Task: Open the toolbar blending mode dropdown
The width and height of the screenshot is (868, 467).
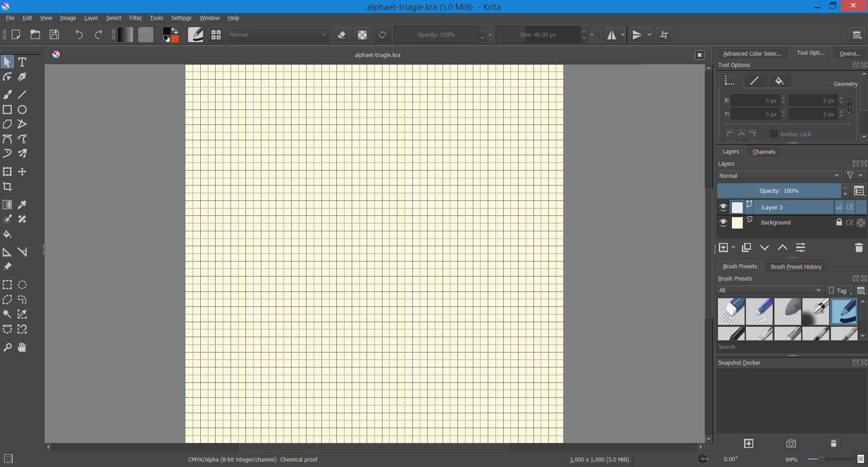Action: click(278, 35)
